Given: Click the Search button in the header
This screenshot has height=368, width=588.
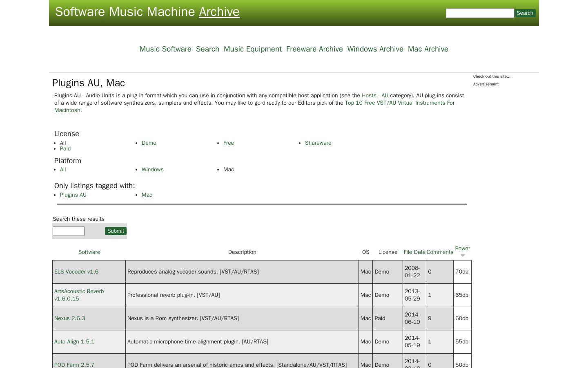Looking at the screenshot, I should 525,13.
